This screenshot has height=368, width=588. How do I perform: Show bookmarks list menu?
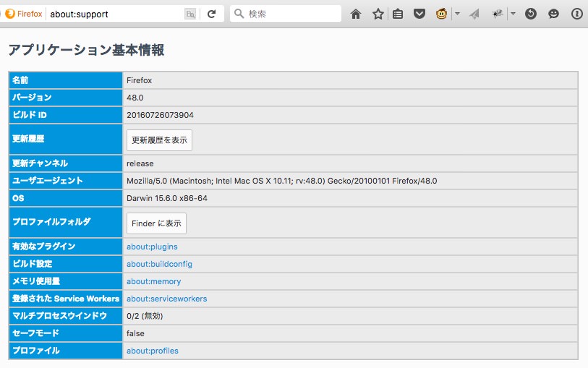tap(398, 14)
